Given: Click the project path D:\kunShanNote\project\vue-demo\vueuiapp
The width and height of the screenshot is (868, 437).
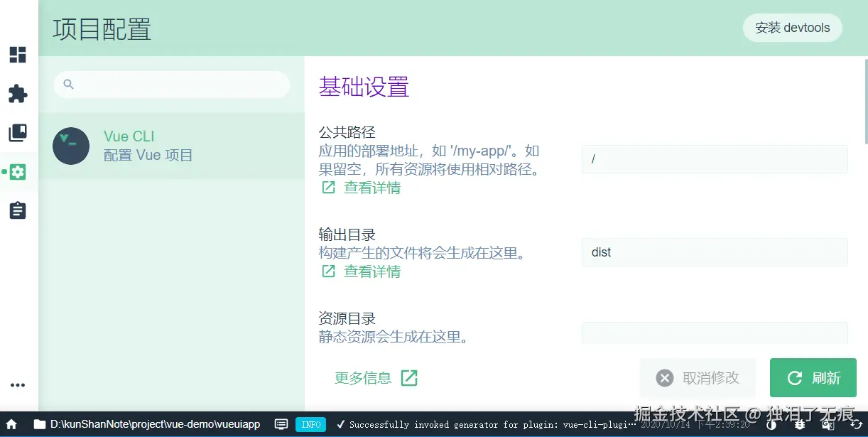Looking at the screenshot, I should click(x=156, y=424).
